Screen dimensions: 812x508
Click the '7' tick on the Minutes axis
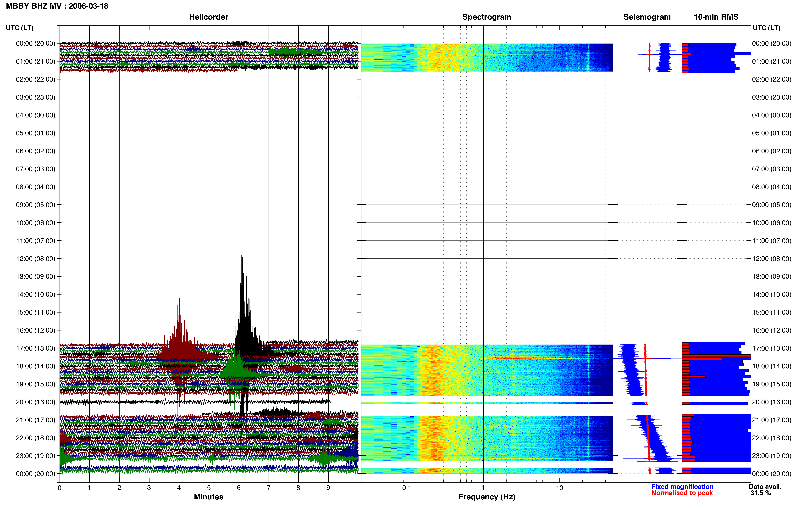point(269,488)
